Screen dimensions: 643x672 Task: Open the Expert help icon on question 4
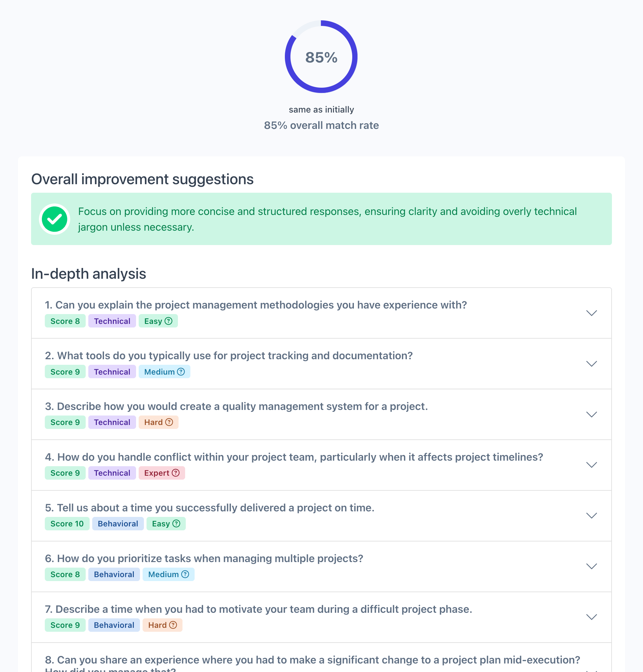(176, 473)
